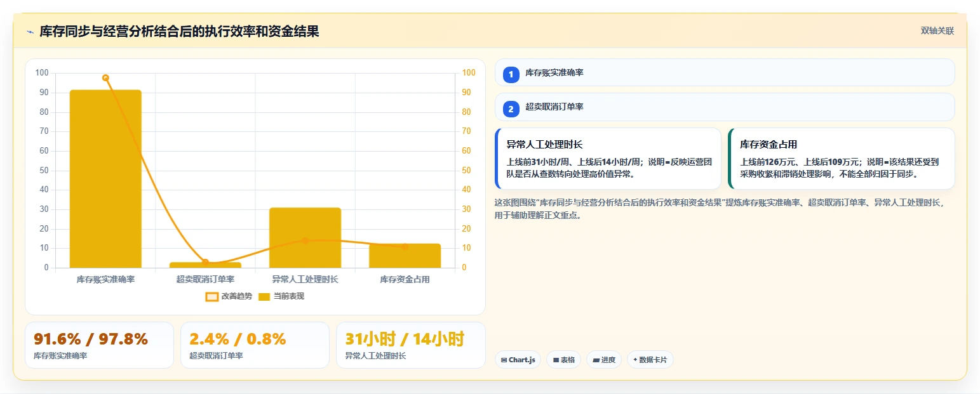Click the x-axis label 异常人工处理时长

tap(305, 279)
